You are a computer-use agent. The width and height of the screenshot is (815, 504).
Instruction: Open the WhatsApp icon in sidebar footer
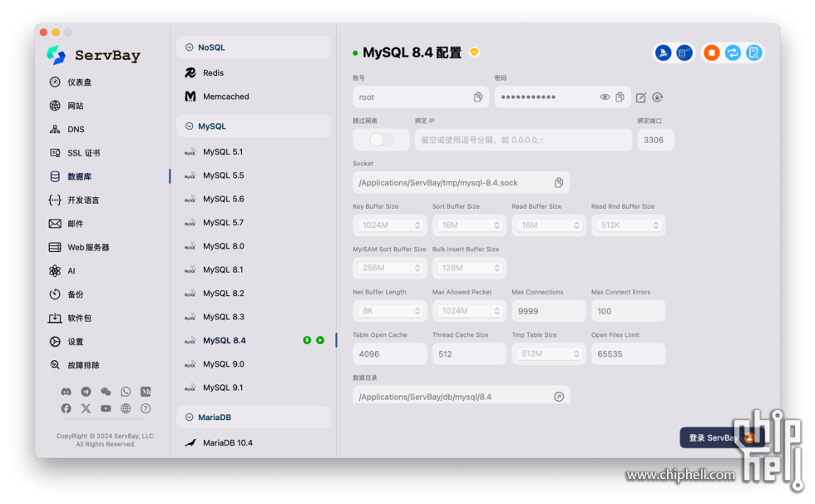[126, 392]
